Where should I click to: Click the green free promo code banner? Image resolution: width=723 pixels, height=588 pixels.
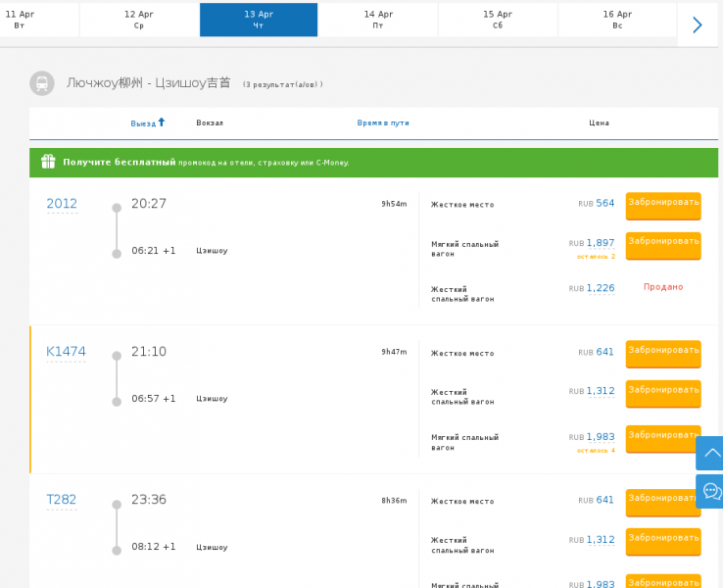tap(373, 163)
